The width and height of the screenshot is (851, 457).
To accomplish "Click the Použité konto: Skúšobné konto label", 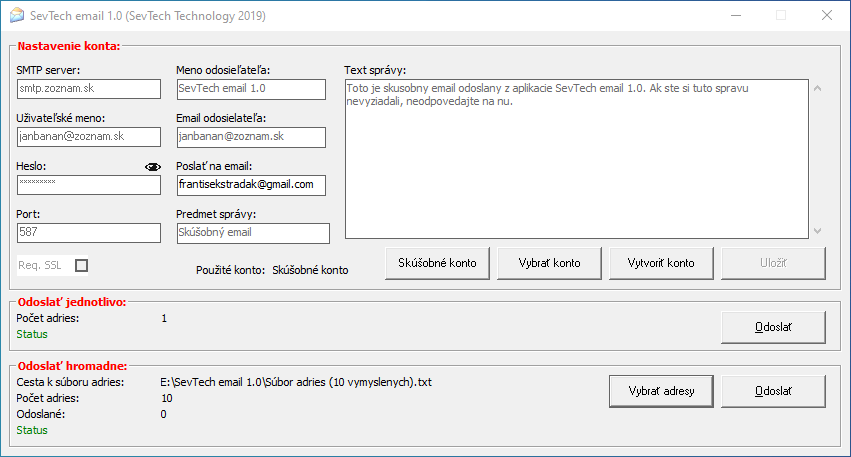I will (x=272, y=270).
